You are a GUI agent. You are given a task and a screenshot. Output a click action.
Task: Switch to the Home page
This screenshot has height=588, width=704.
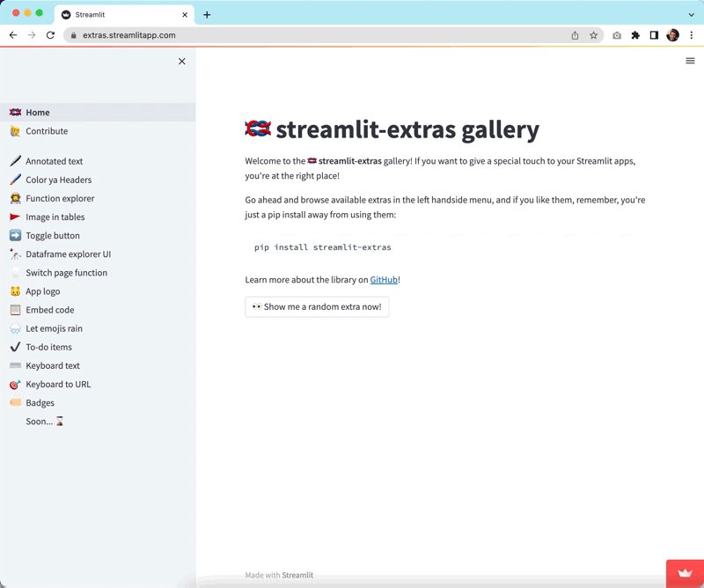pos(37,112)
